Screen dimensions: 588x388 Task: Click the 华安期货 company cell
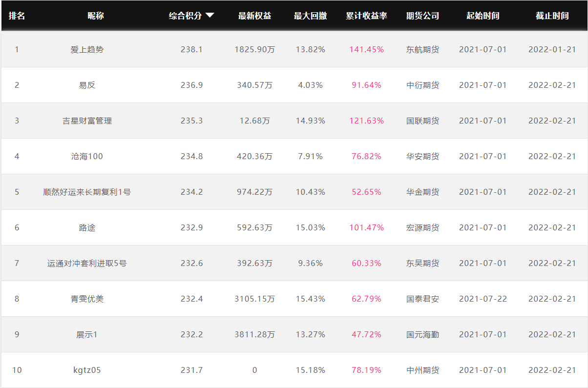click(423, 156)
